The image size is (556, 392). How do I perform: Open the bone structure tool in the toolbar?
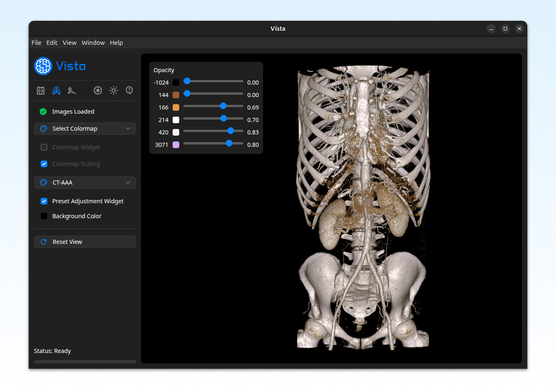[x=72, y=90]
